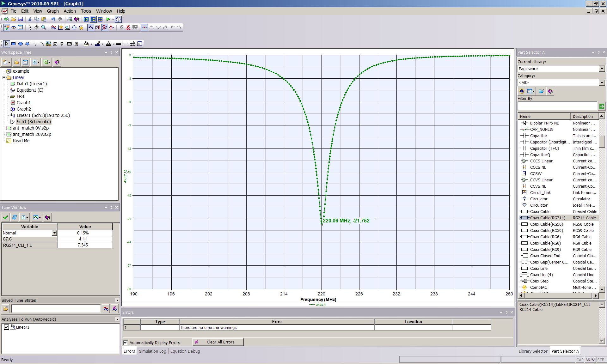Select the ellipse drawing tool

pyautogui.click(x=21, y=44)
